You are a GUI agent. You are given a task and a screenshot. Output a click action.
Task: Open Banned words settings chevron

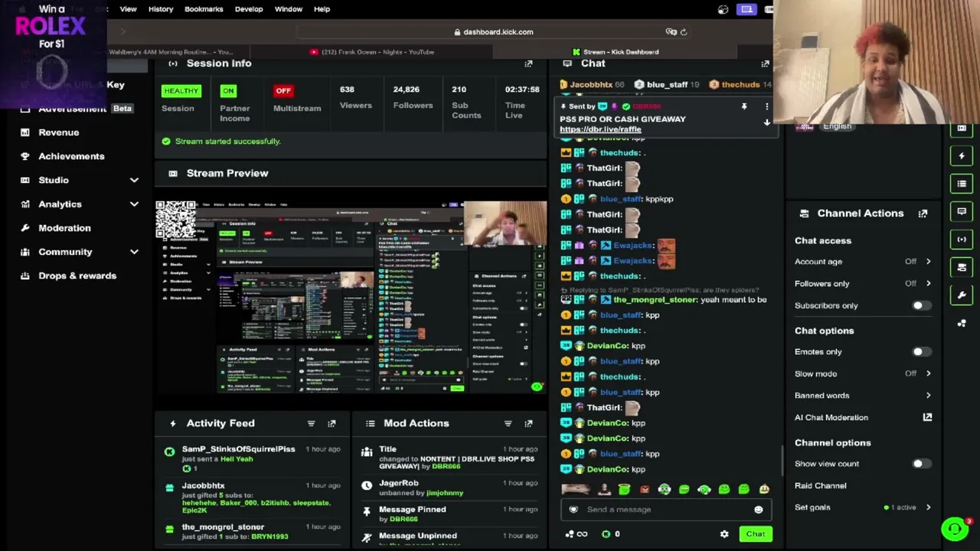928,396
